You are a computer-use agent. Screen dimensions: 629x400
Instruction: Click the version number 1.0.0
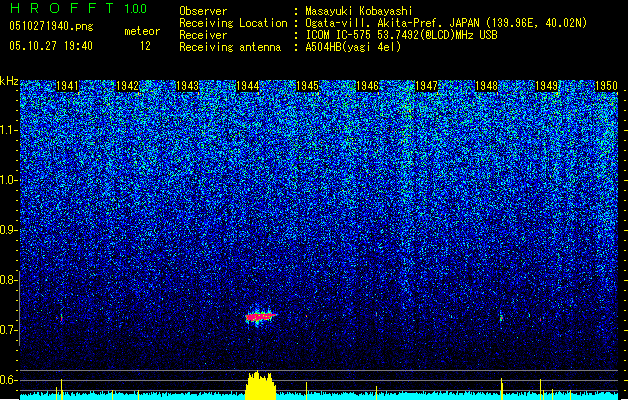point(135,8)
